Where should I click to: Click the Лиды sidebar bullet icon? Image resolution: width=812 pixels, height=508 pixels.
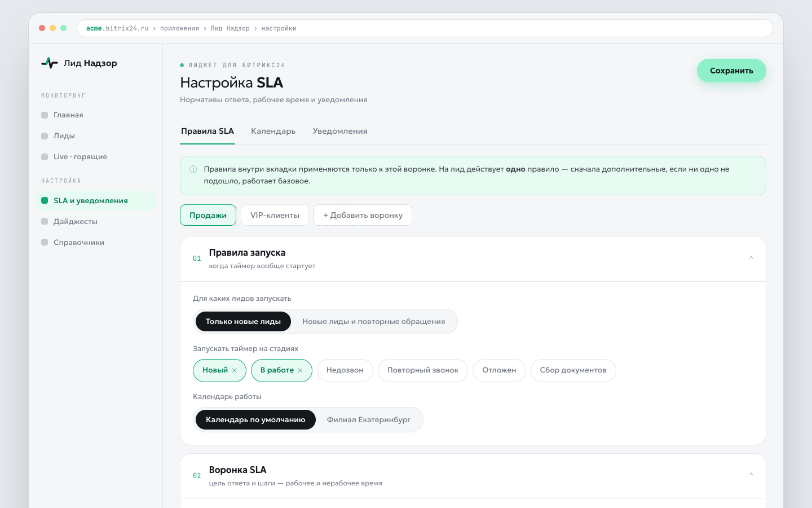(45, 136)
